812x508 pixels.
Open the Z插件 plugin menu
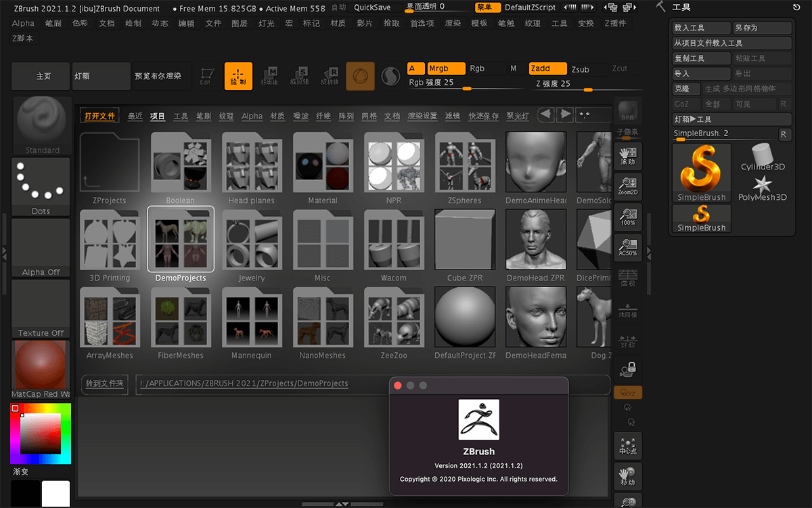point(615,23)
